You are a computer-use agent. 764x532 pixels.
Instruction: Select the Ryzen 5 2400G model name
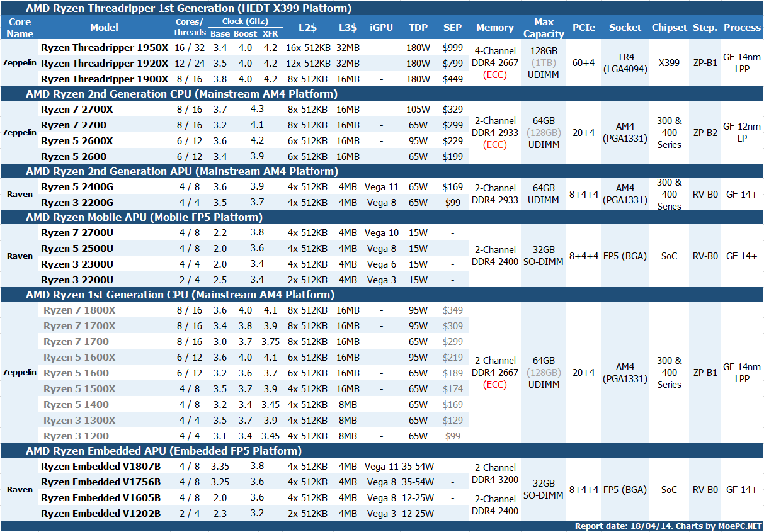click(77, 187)
